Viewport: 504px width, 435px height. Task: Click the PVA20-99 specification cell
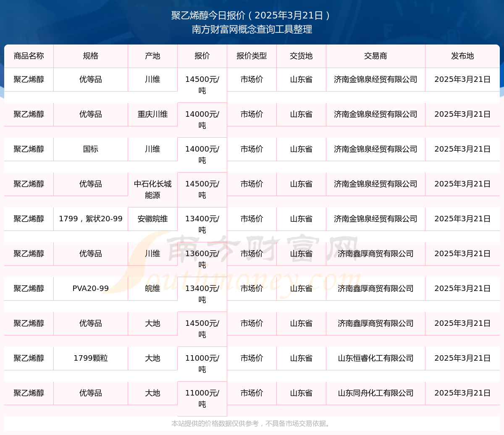91,288
